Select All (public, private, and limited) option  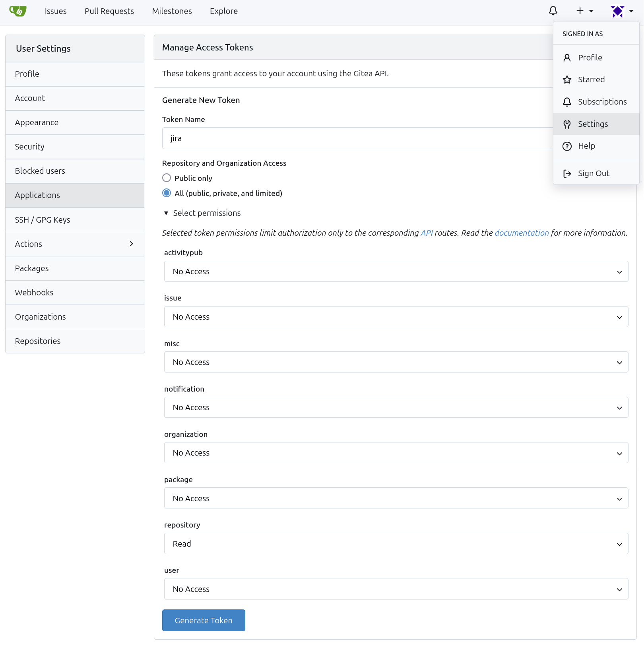point(167,193)
